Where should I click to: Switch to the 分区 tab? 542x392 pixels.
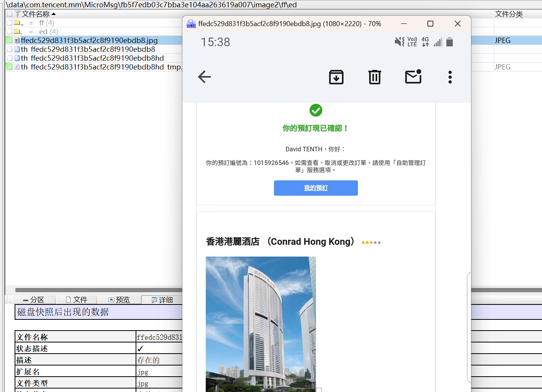pos(34,300)
